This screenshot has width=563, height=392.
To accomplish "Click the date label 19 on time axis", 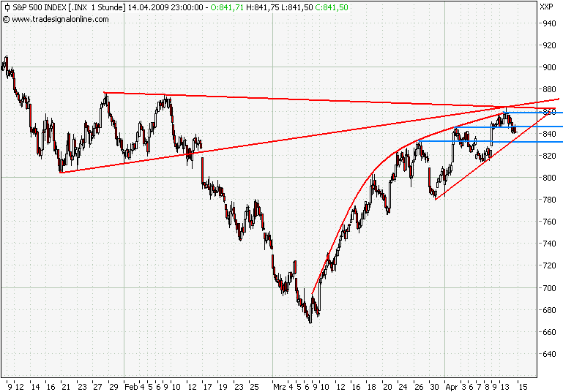I will pyautogui.click(x=223, y=387).
